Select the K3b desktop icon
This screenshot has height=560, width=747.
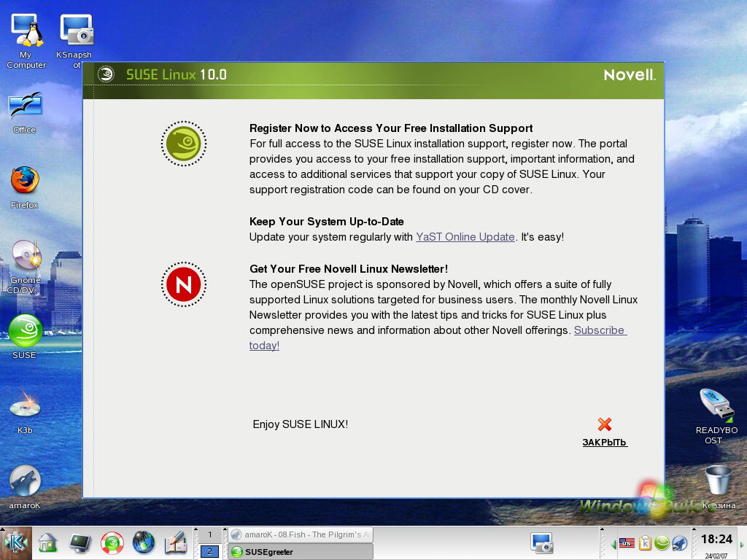click(25, 411)
